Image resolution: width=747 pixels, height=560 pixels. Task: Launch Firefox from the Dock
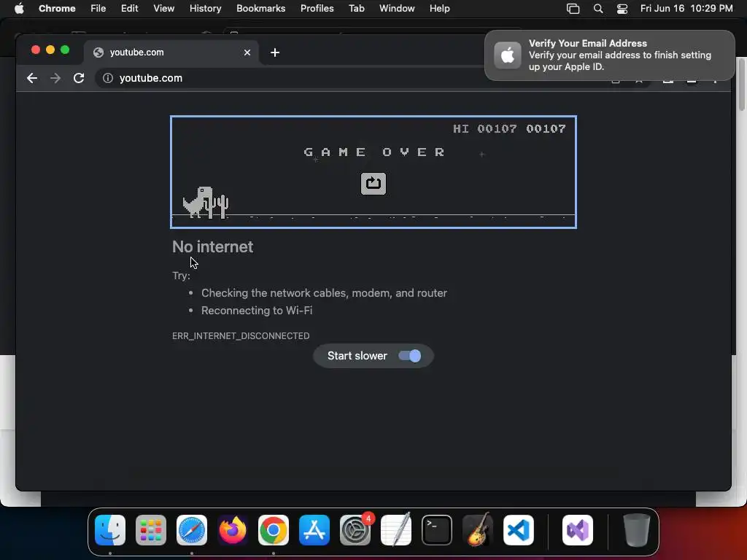tap(233, 530)
